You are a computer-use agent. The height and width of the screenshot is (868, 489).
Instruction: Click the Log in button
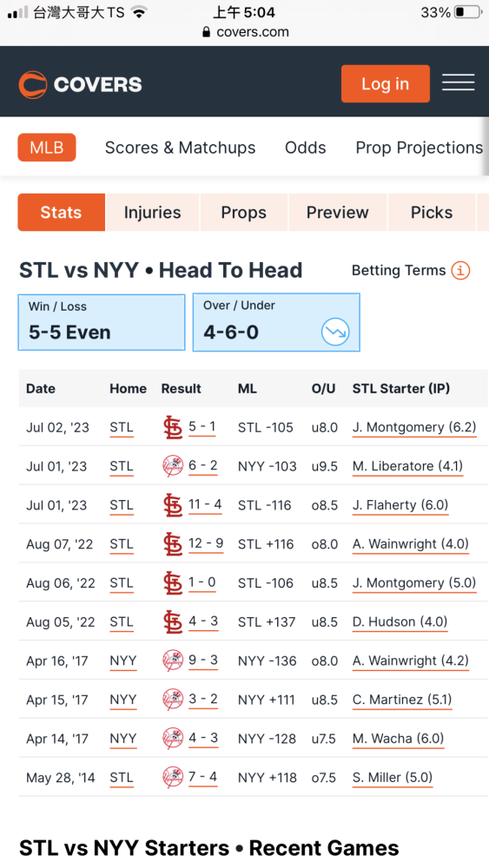tap(386, 83)
